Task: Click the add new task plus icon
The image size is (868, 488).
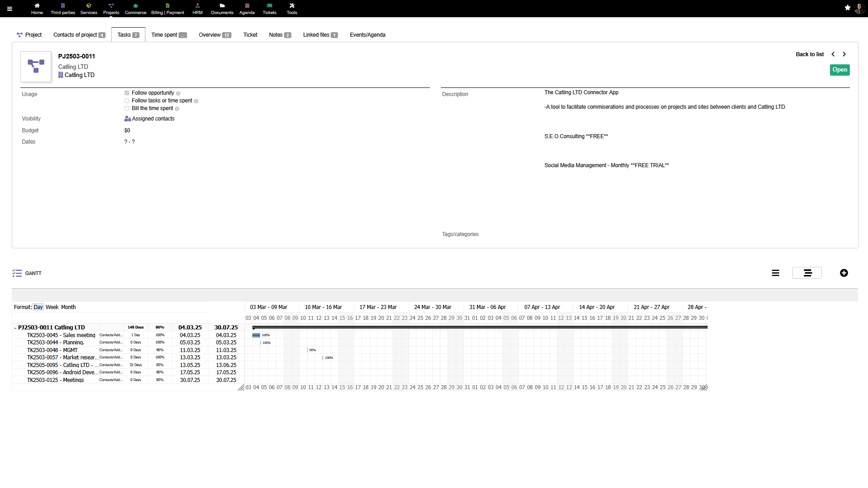Action: (844, 273)
